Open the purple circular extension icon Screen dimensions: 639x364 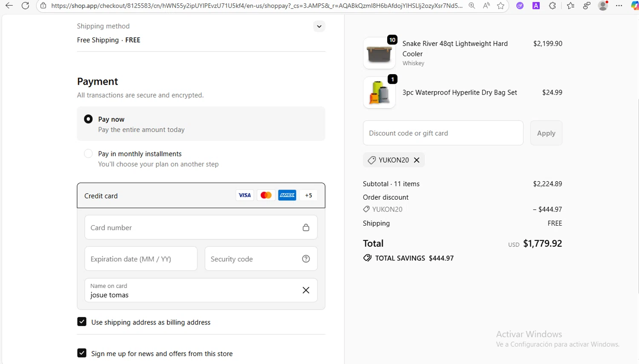(x=520, y=6)
